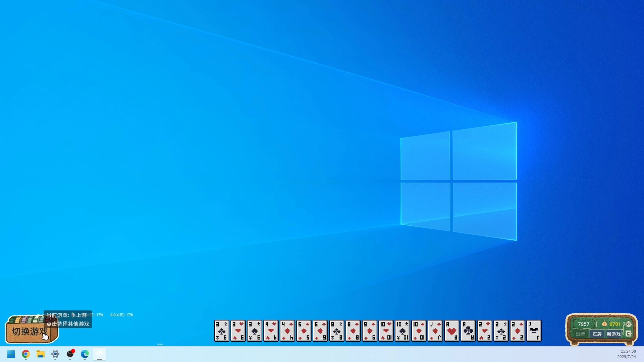
Task: Click 过牌 to pass this turn
Action: (597, 334)
